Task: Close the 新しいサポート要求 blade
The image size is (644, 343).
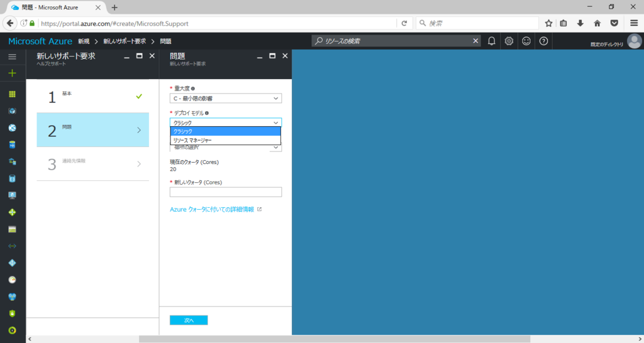Action: [152, 56]
